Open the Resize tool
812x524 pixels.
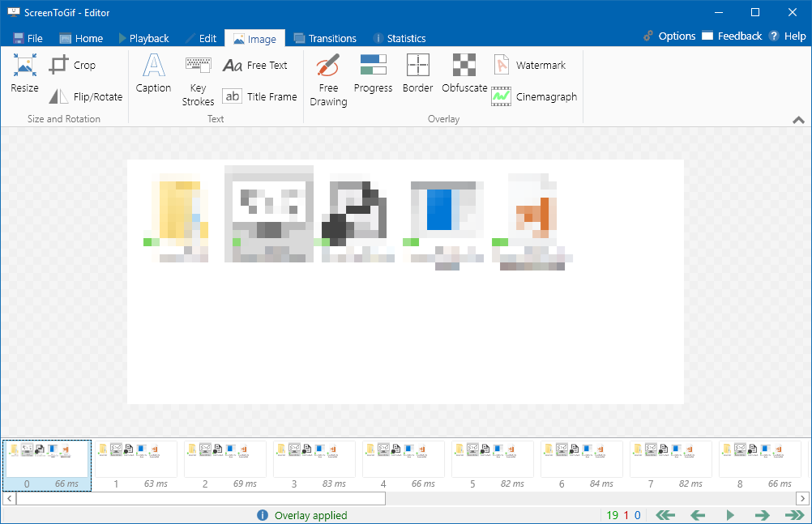coord(24,74)
